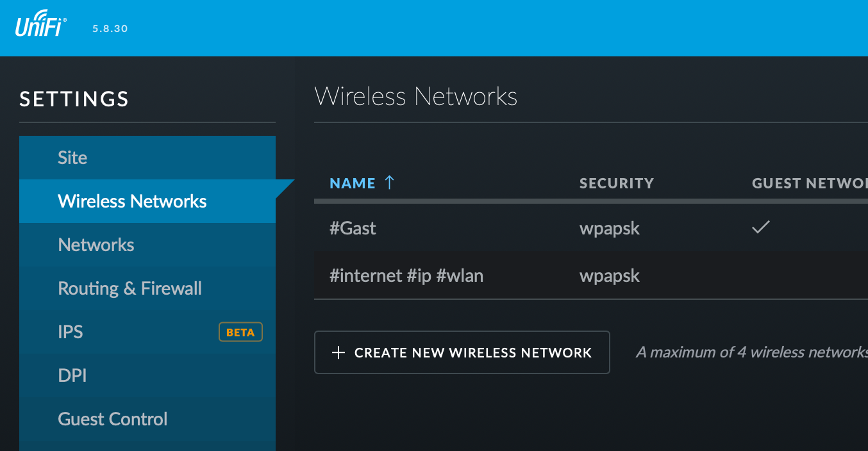The image size is (868, 451).
Task: Open Guest Control settings
Action: pyautogui.click(x=112, y=419)
